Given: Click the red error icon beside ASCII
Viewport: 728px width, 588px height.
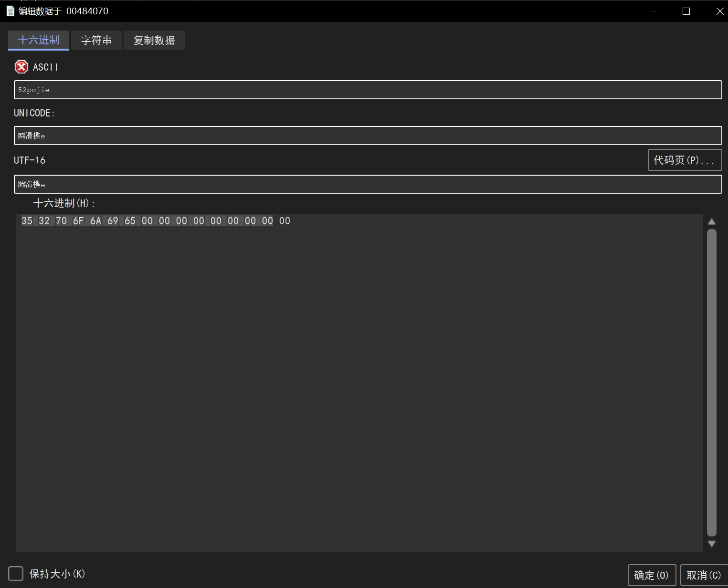Looking at the screenshot, I should [x=21, y=67].
